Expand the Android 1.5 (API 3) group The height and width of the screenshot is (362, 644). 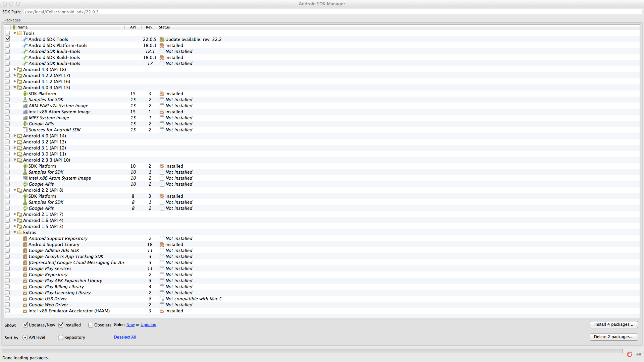tap(15, 226)
